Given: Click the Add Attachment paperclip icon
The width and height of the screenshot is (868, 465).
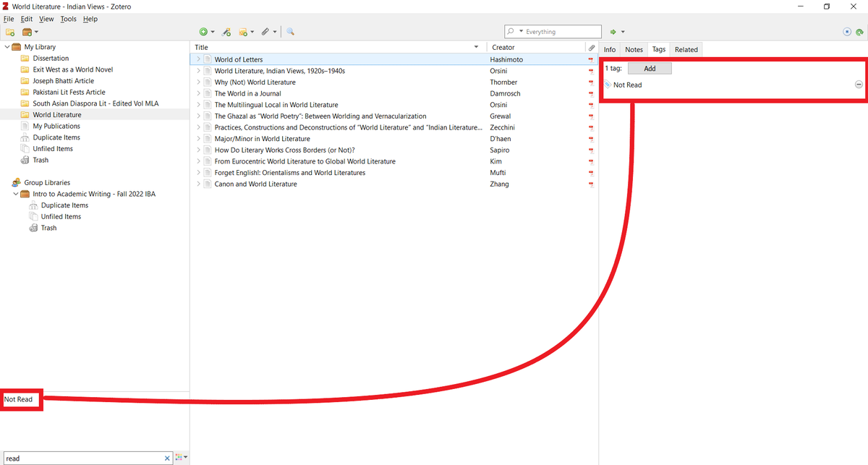Looking at the screenshot, I should pyautogui.click(x=265, y=32).
